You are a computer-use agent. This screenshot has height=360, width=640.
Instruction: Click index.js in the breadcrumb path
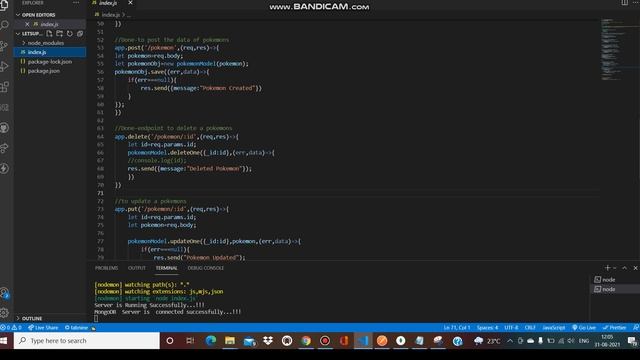[110, 15]
